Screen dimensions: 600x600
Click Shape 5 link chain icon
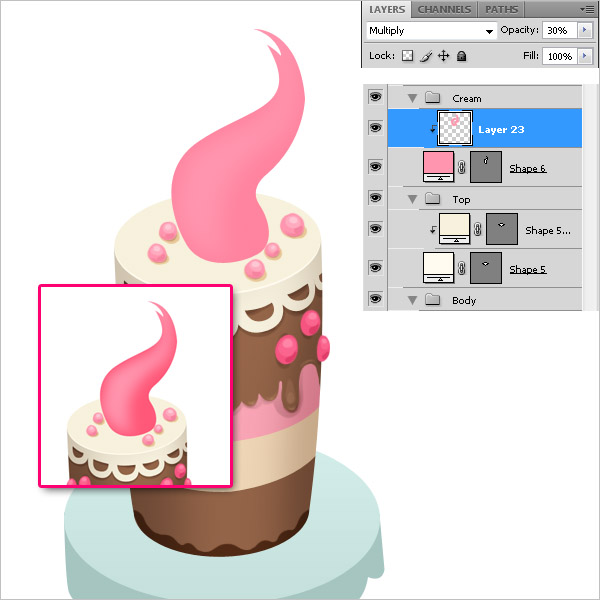pos(462,268)
